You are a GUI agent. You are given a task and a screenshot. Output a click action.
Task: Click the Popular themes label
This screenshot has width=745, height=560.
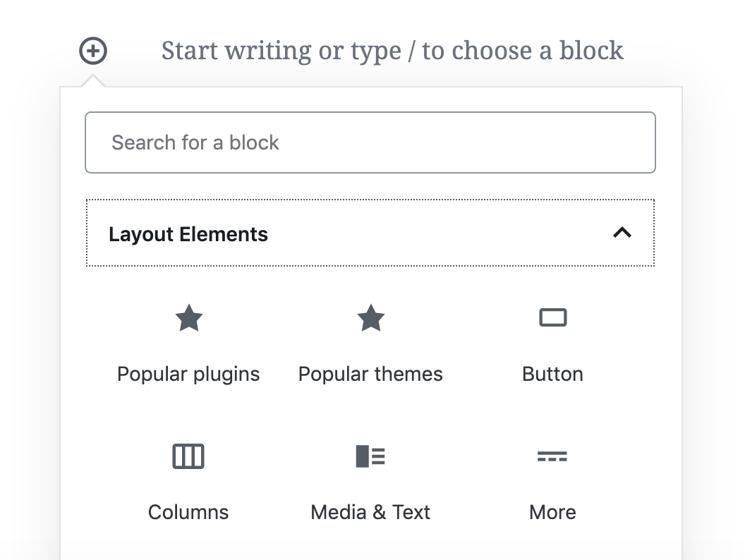tap(370, 374)
